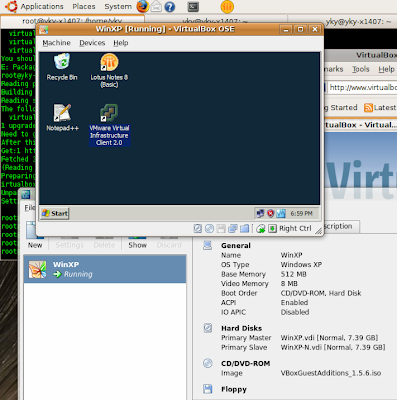397x400 pixels.
Task: Open the orange Lotus Notes panel icon
Action: click(x=227, y=6)
